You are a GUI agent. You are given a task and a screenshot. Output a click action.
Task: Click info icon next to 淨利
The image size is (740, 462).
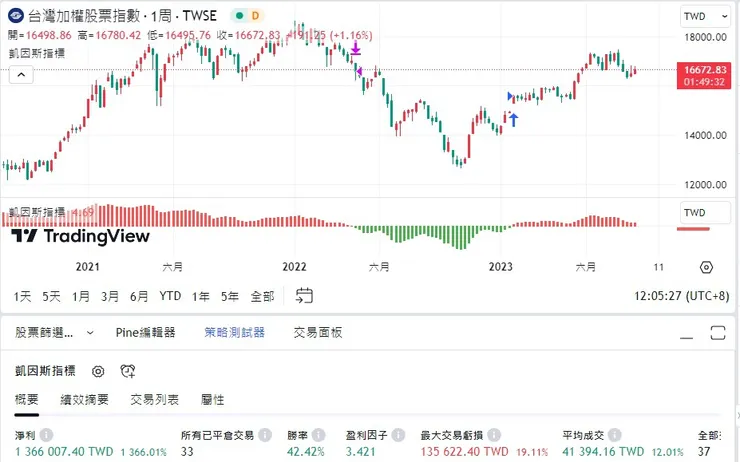tap(46, 435)
